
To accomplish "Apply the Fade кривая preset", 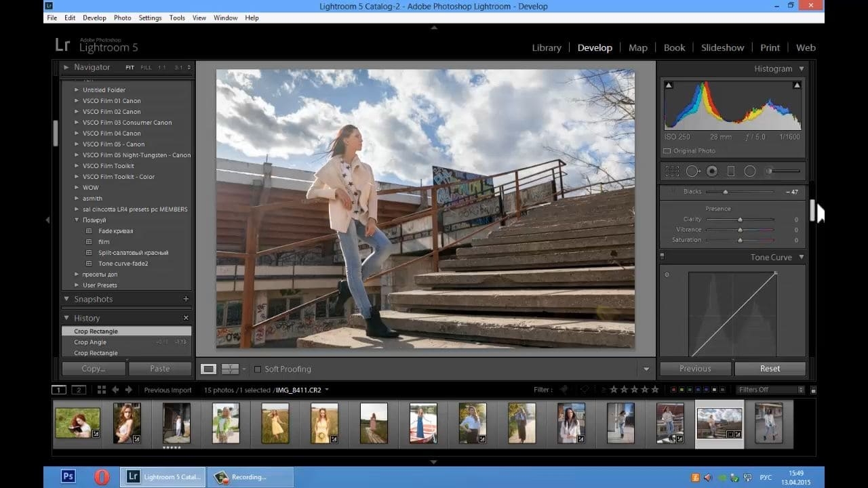I will point(115,231).
